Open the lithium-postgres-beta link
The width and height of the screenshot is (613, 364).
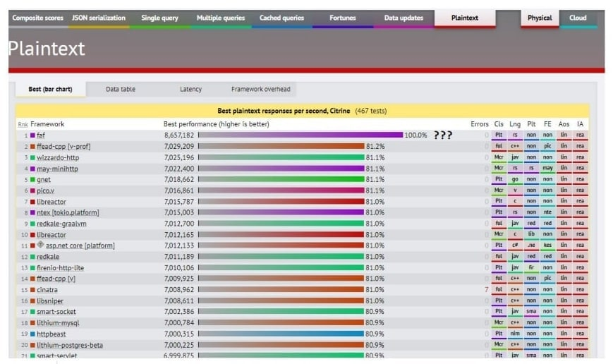(70, 345)
